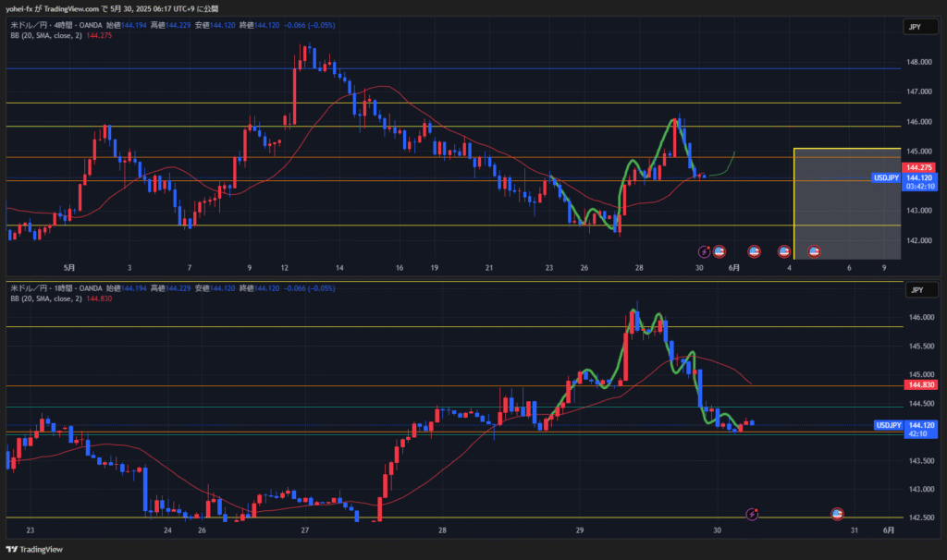Click the US flag event on lower chart

[x=836, y=513]
